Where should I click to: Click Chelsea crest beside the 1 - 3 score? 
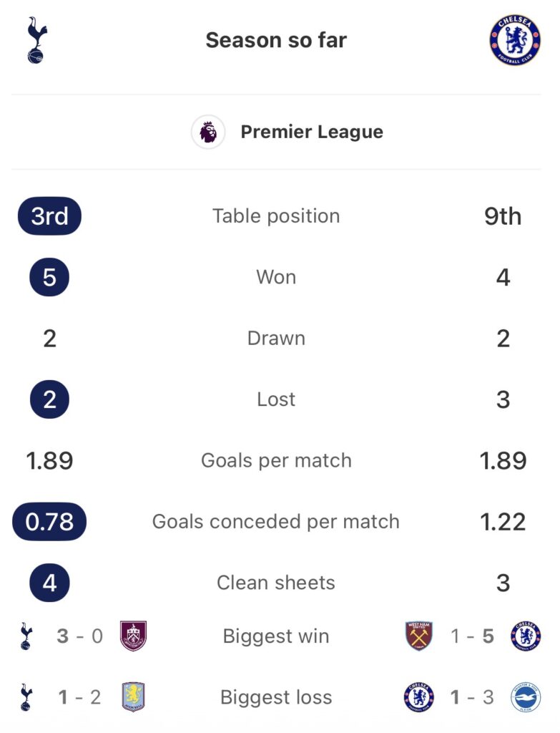(419, 697)
